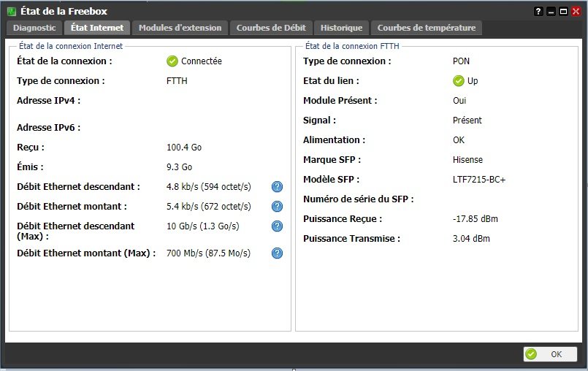Image resolution: width=588 pixels, height=371 pixels.
Task: Click the green check next to Connectée
Action: click(172, 61)
